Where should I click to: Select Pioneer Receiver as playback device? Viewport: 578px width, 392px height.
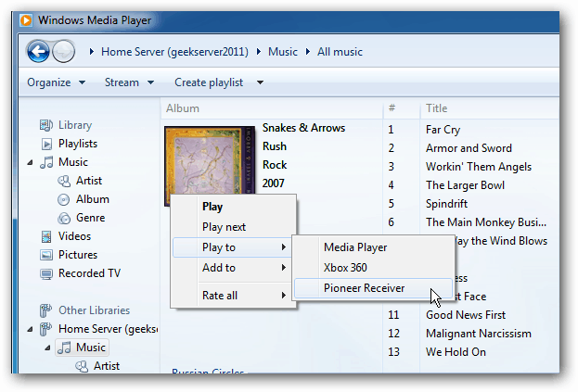pos(373,288)
